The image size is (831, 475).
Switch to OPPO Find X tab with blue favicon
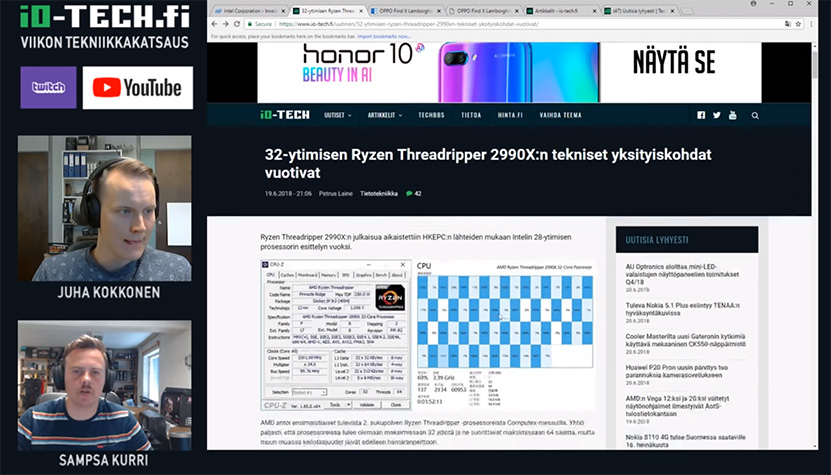[405, 11]
